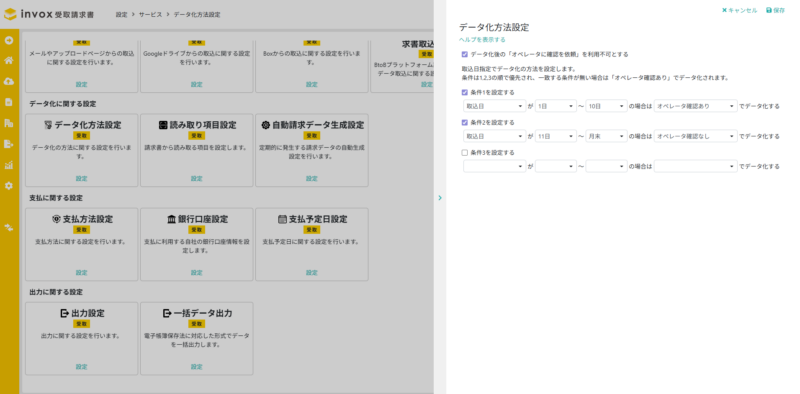Open 設定 link on 一括データ出力 card
The image size is (800, 394).
click(197, 366)
